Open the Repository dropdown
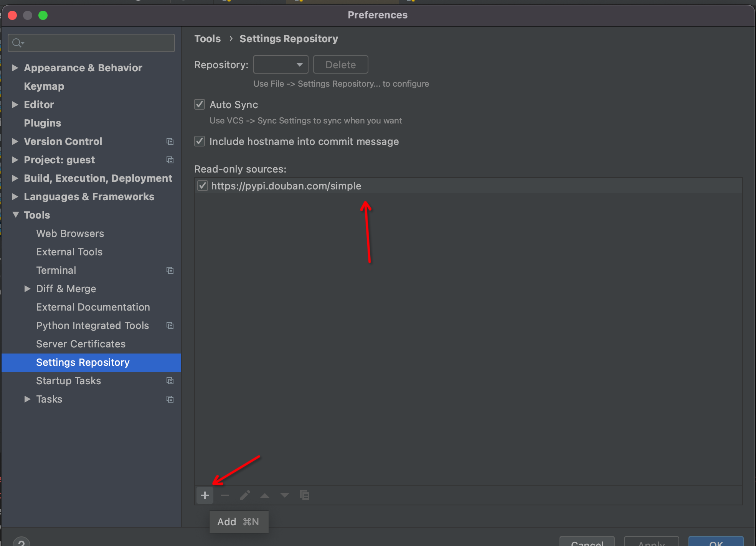This screenshot has height=546, width=756. [x=281, y=64]
